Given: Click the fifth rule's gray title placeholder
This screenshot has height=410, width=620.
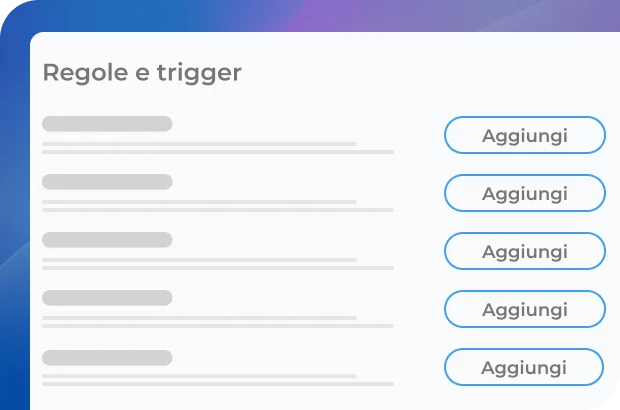Looking at the screenshot, I should 107,357.
